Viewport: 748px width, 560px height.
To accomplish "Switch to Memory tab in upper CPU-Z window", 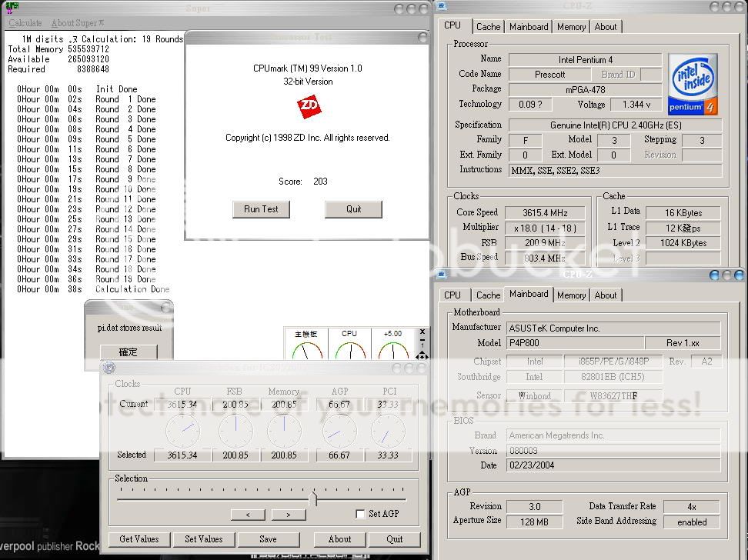I will (x=571, y=27).
